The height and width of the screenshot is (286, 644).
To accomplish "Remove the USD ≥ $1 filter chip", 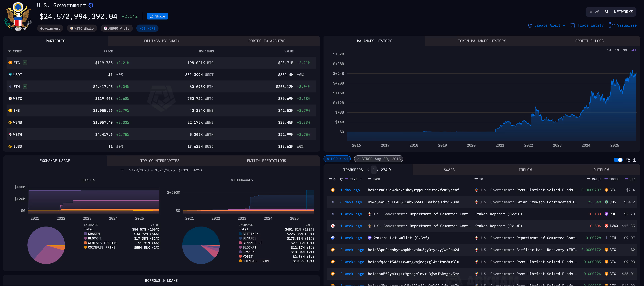I will (328, 159).
